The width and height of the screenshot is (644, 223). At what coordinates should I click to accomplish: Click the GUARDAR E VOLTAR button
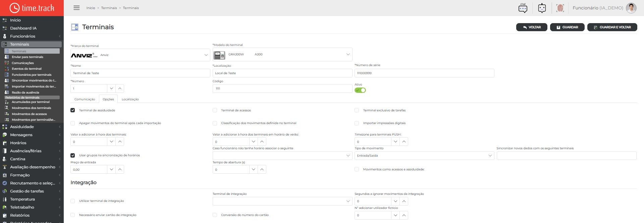click(612, 27)
